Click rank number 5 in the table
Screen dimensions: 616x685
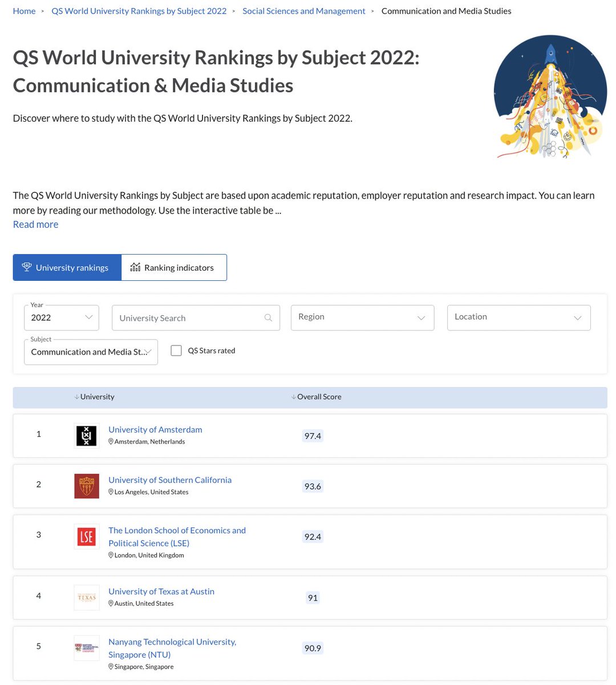tap(39, 646)
